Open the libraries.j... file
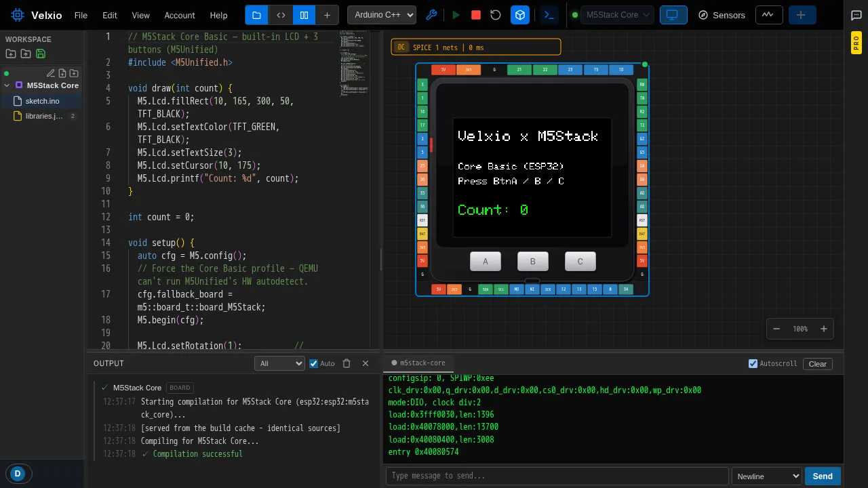The image size is (868, 488). [42, 116]
